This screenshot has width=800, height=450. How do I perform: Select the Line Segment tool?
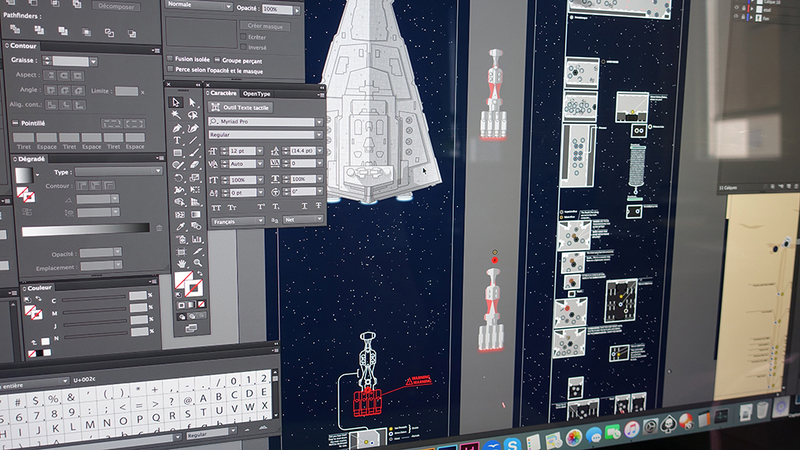click(193, 140)
